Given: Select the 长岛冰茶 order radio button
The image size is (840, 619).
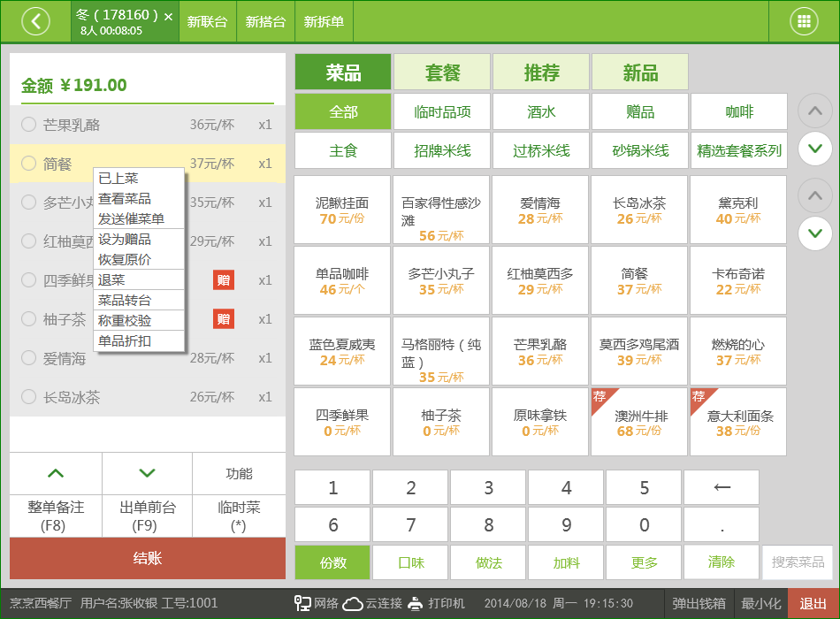Looking at the screenshot, I should [x=28, y=396].
